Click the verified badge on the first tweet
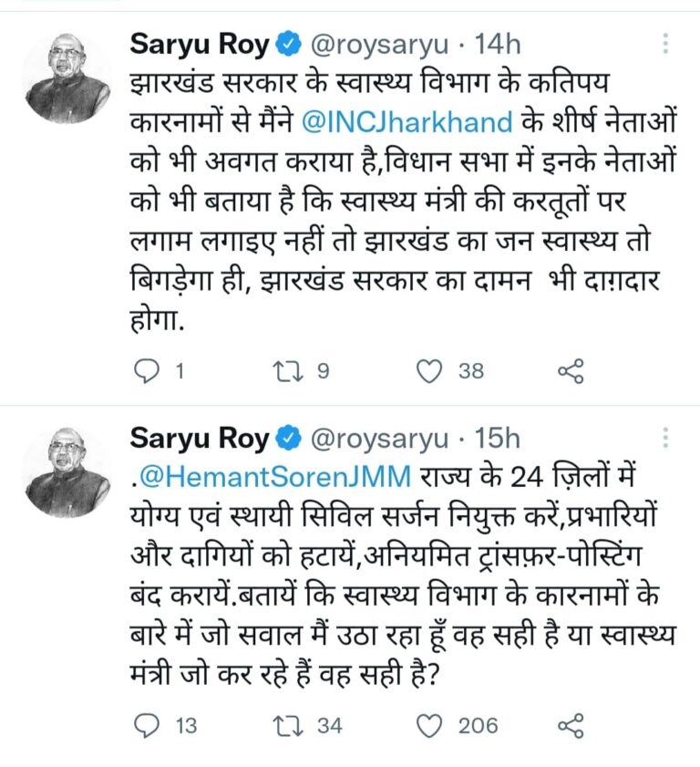Screen dimensions: 700x767 pyautogui.click(x=290, y=43)
